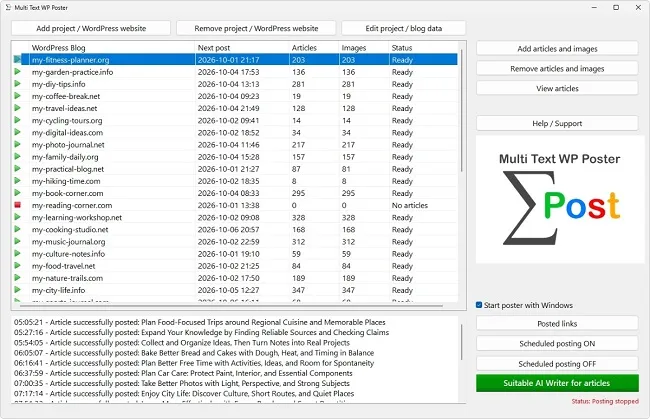Click articles count 328 for my-learning-workshop.net
Image resolution: width=650 pixels, height=419 pixels.
(x=298, y=217)
